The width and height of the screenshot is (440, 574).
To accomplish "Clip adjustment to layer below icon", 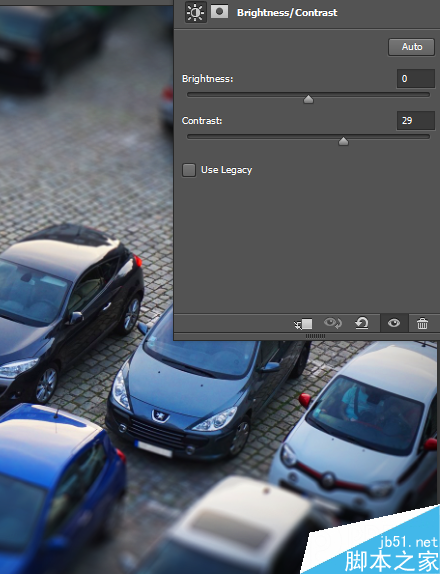I will (303, 324).
